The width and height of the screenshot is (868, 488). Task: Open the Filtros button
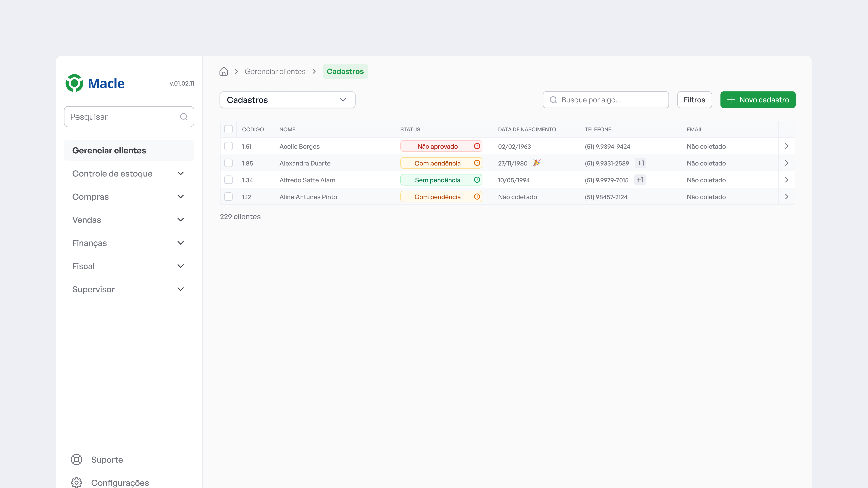(695, 100)
